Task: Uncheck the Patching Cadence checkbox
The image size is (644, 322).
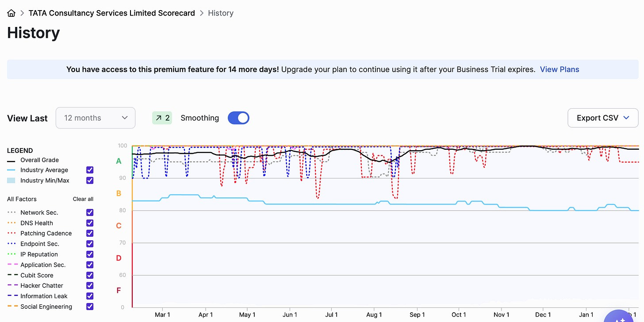Action: pos(90,233)
